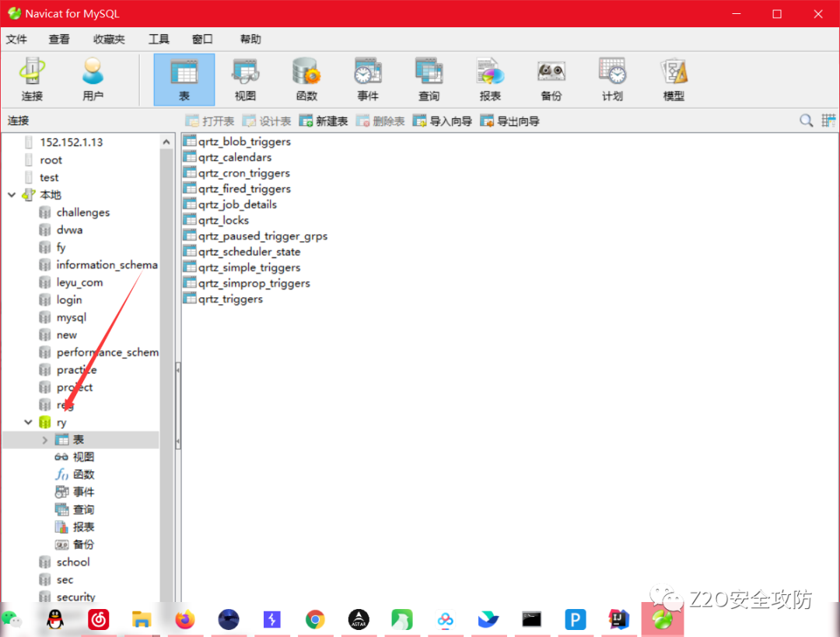
Task: Collapse the 本地 connection node
Action: [12, 194]
